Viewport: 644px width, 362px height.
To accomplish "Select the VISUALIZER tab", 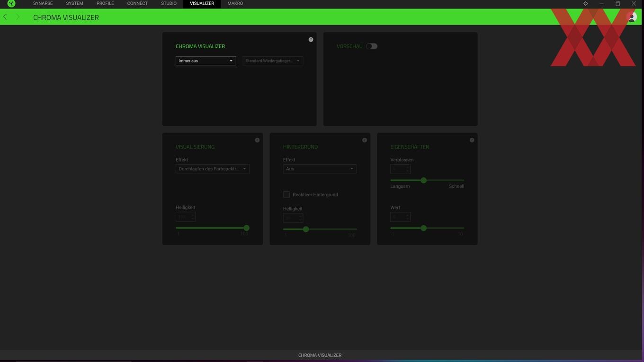I will [202, 3].
